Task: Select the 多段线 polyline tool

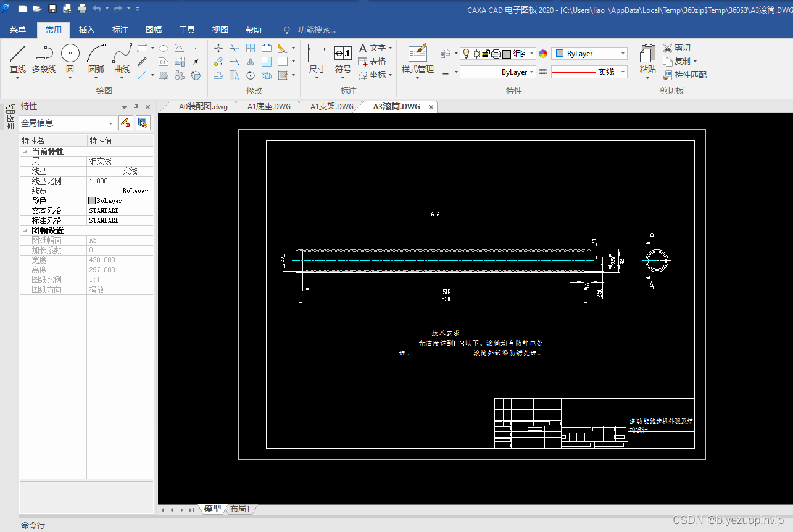Action: [x=44, y=59]
